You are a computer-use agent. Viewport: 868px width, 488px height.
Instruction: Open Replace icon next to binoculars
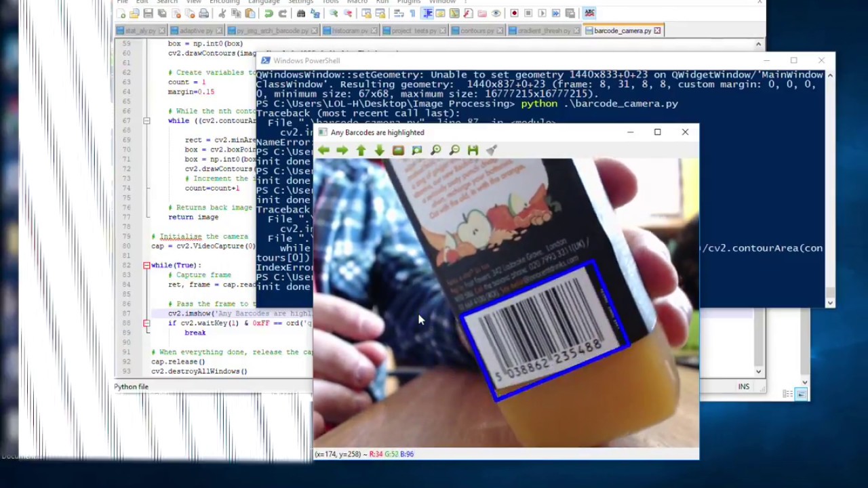coord(315,13)
